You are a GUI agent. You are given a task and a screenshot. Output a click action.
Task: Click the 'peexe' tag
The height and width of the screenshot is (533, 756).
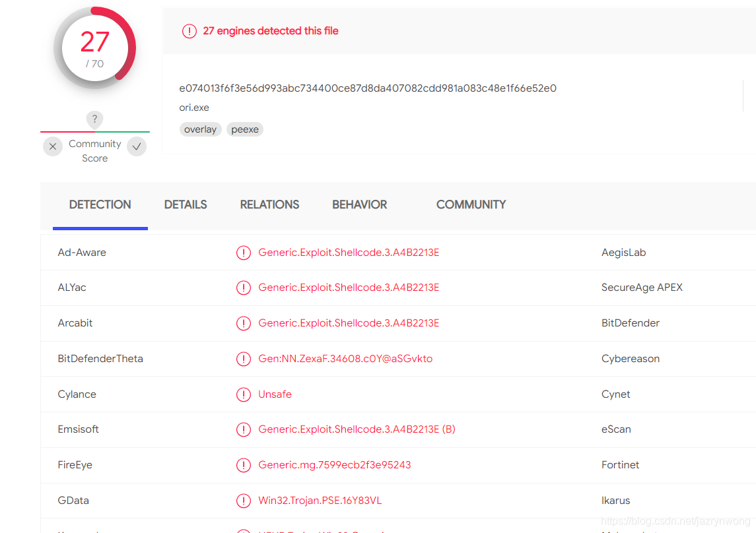245,129
